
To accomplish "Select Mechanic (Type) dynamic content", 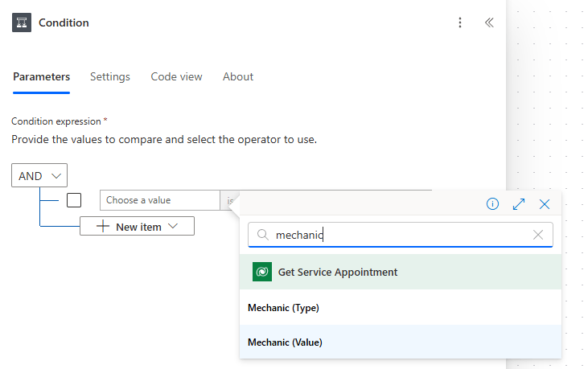I will click(x=285, y=308).
